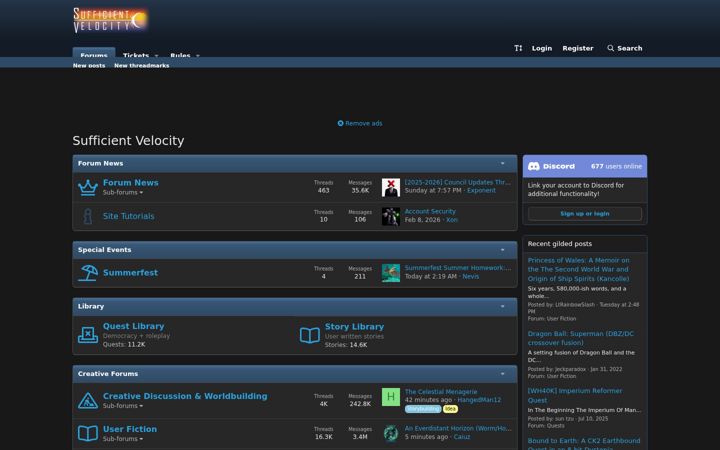Viewport: 720px width, 450px height.
Task: Select the Forums tab
Action: click(x=94, y=53)
